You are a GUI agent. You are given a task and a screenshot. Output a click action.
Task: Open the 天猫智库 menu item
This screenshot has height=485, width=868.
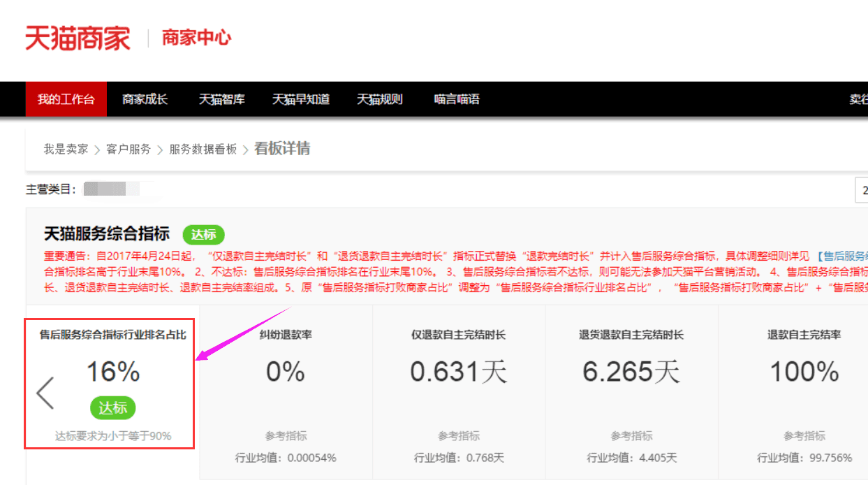(x=222, y=99)
